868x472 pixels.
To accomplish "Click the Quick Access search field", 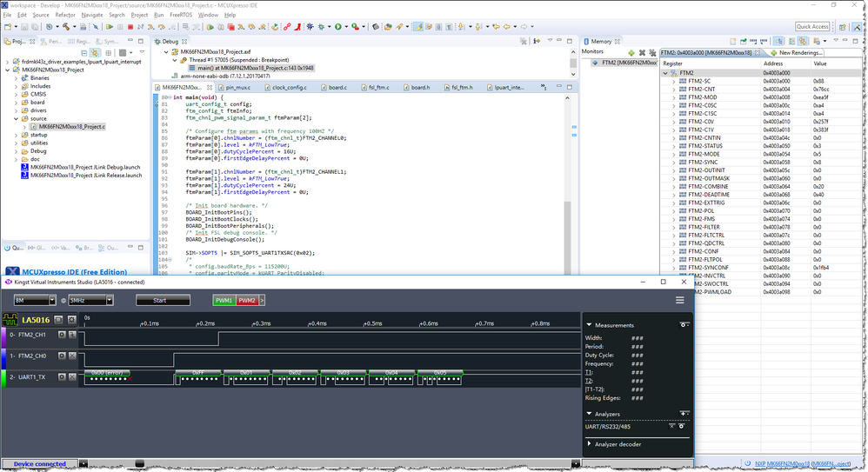I will tap(812, 27).
